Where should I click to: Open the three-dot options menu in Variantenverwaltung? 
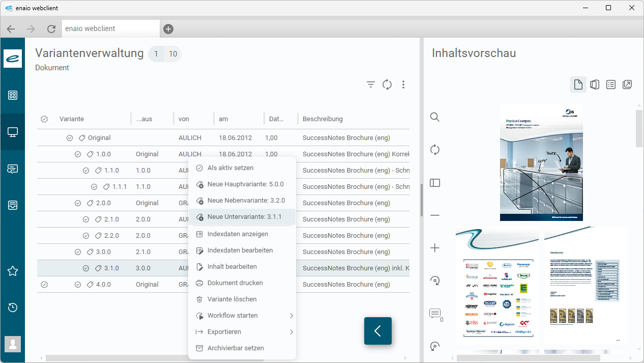click(x=403, y=84)
